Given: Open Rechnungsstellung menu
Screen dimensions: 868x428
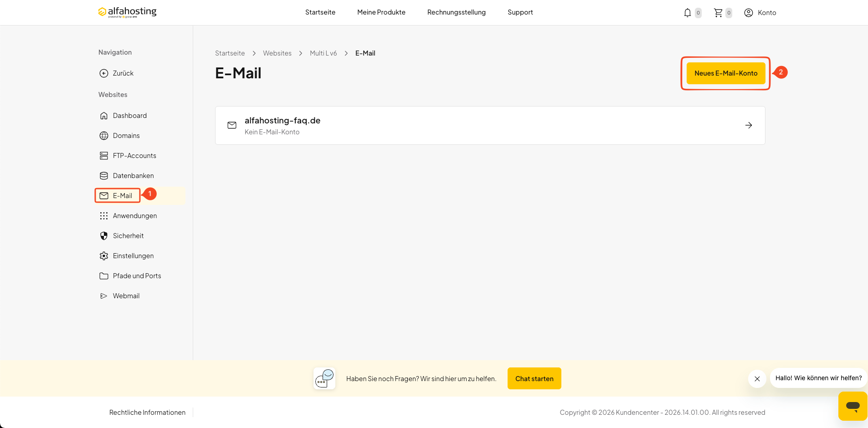Looking at the screenshot, I should (457, 12).
